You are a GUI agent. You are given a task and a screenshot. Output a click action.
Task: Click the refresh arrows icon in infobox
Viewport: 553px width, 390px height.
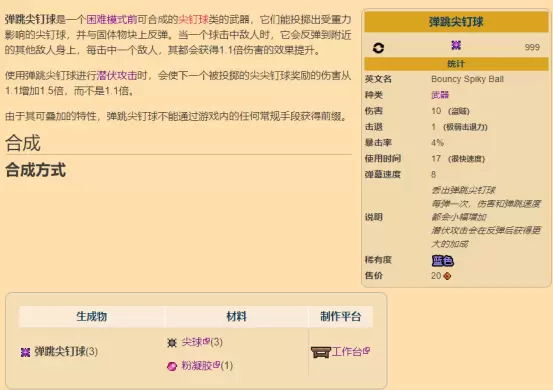[x=378, y=48]
